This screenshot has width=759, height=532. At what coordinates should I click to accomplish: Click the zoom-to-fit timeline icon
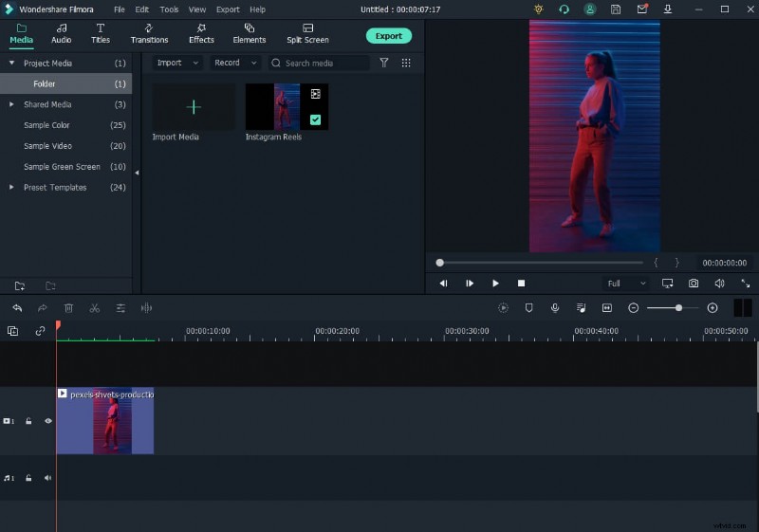pyautogui.click(x=607, y=307)
